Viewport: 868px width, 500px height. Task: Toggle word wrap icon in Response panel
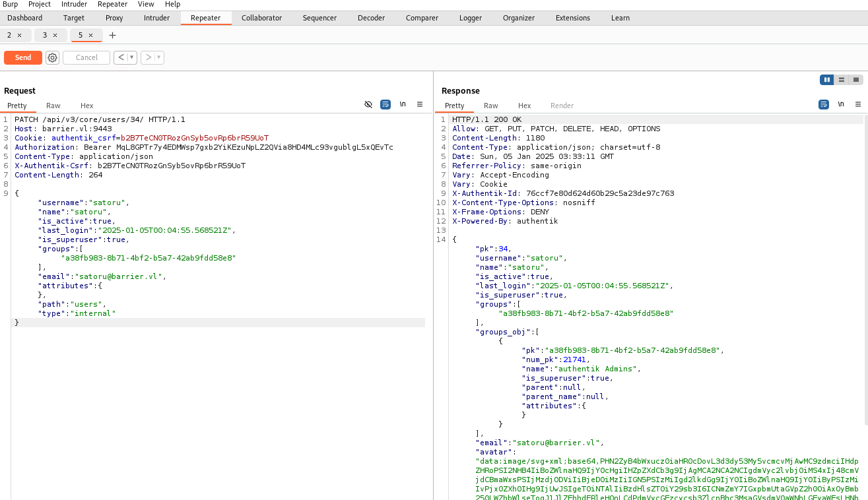tap(824, 105)
